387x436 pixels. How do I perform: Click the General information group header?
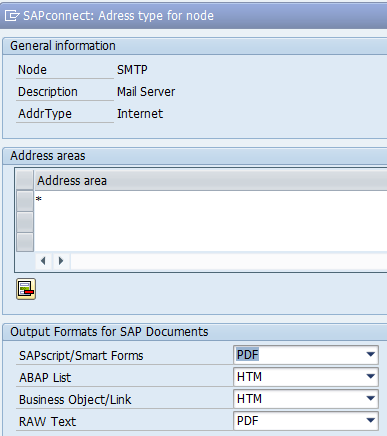(63, 46)
